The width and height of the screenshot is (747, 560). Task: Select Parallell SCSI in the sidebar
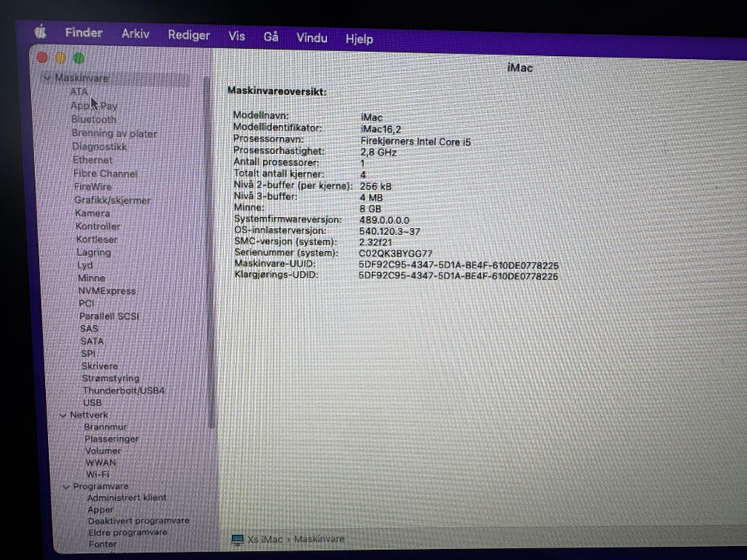pos(109,317)
